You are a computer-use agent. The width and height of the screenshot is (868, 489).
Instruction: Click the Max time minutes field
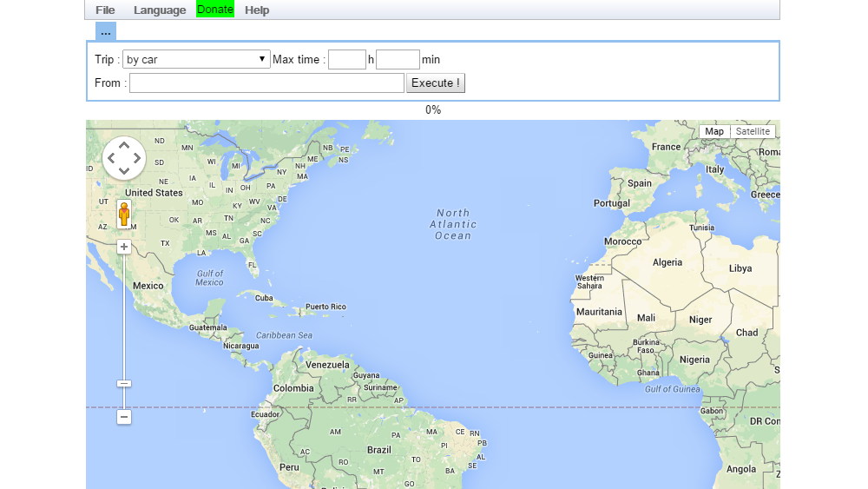point(398,60)
